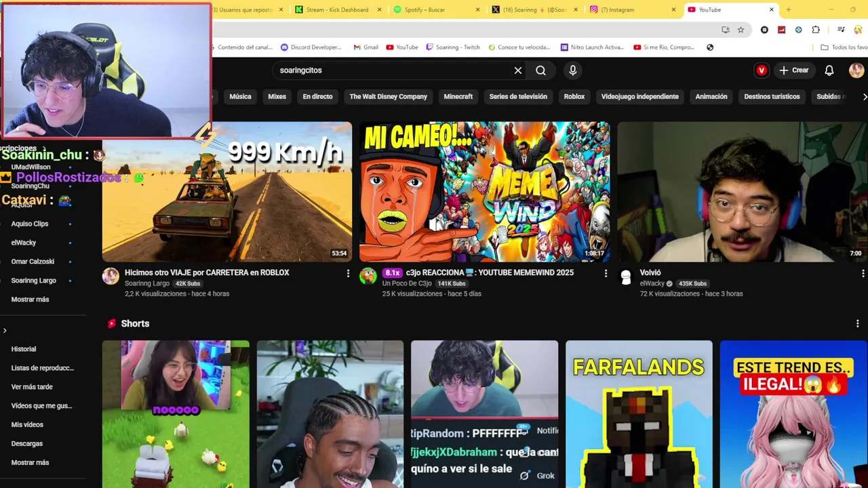Select the Animación filter chip
The image size is (868, 488).
click(711, 97)
